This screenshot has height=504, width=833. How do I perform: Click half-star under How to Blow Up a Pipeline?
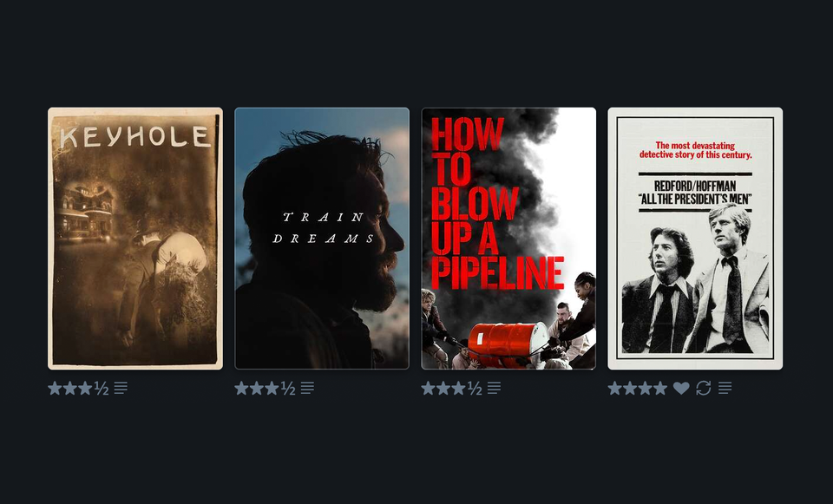coord(475,389)
